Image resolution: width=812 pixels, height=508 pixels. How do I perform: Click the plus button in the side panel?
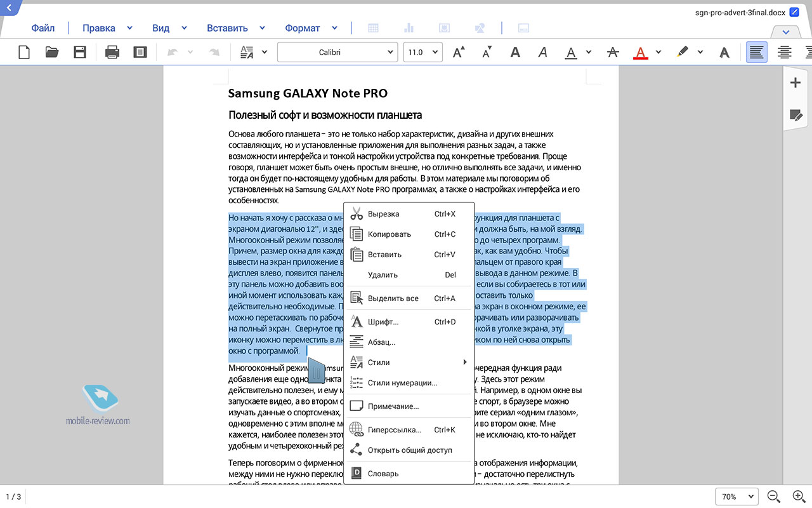[x=796, y=83]
